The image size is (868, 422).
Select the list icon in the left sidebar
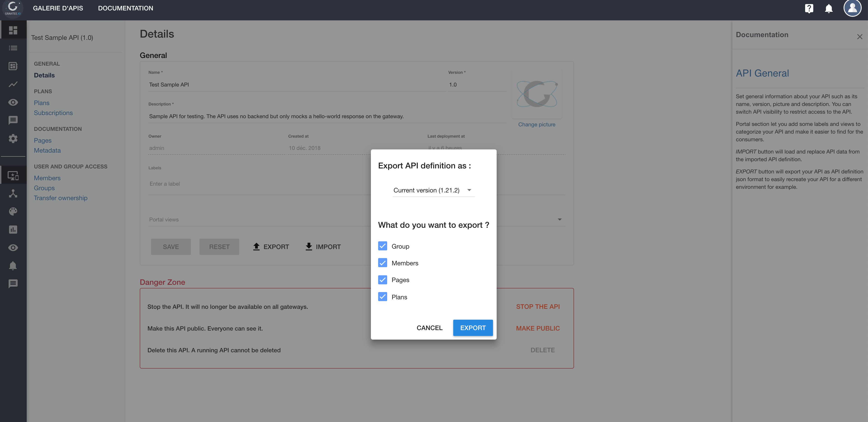tap(13, 48)
